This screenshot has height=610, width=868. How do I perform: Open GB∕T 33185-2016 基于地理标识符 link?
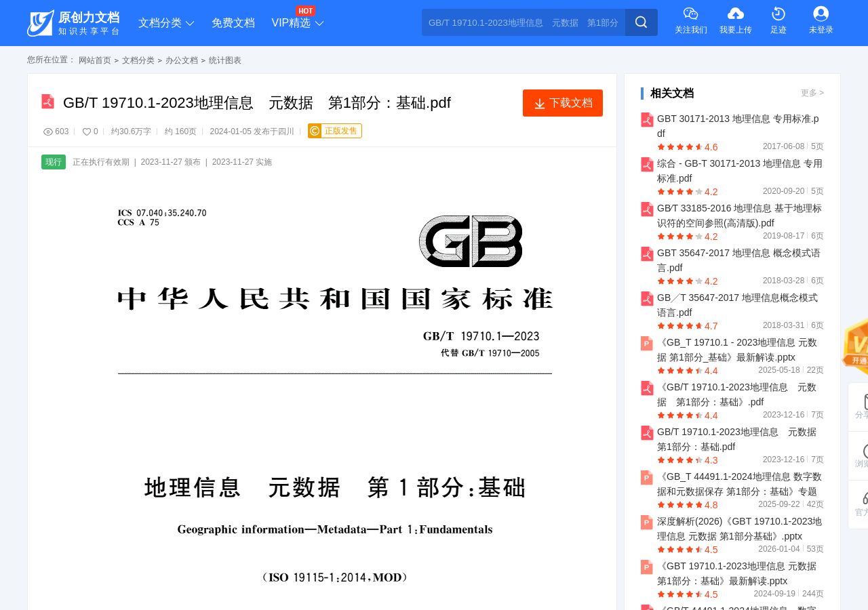(739, 216)
